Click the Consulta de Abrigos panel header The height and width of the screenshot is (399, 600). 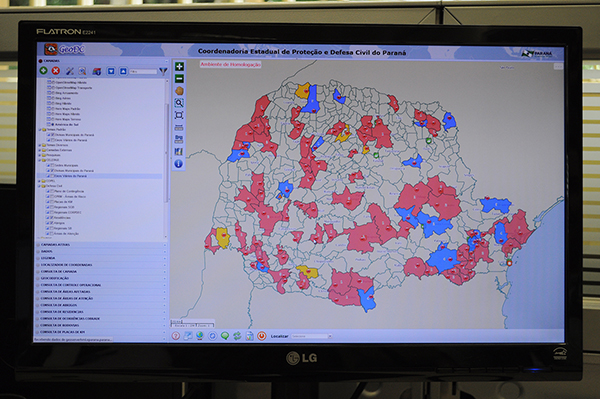point(102,305)
